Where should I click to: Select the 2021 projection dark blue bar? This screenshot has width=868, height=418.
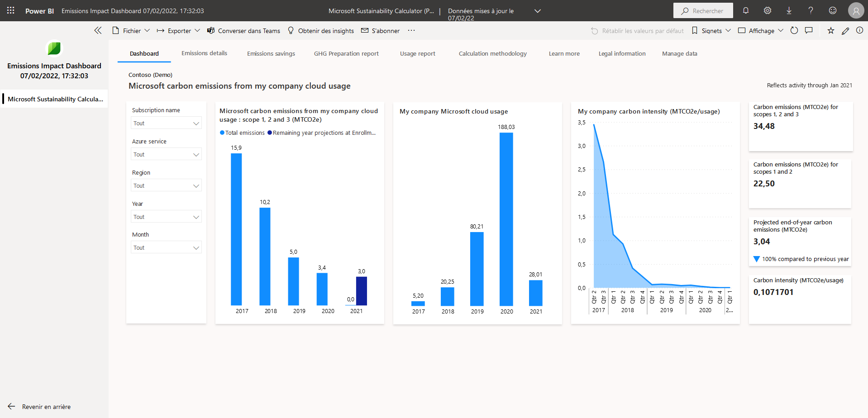pyautogui.click(x=362, y=291)
